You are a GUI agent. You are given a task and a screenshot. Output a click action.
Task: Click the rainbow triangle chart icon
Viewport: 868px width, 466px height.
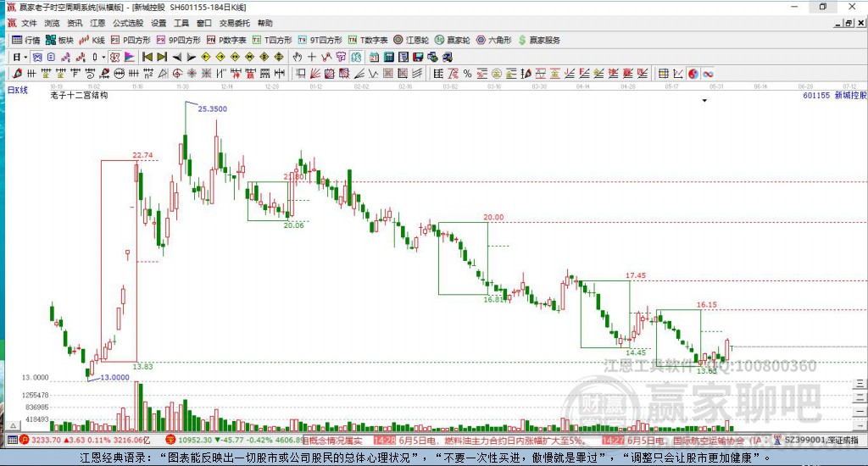coord(129,57)
